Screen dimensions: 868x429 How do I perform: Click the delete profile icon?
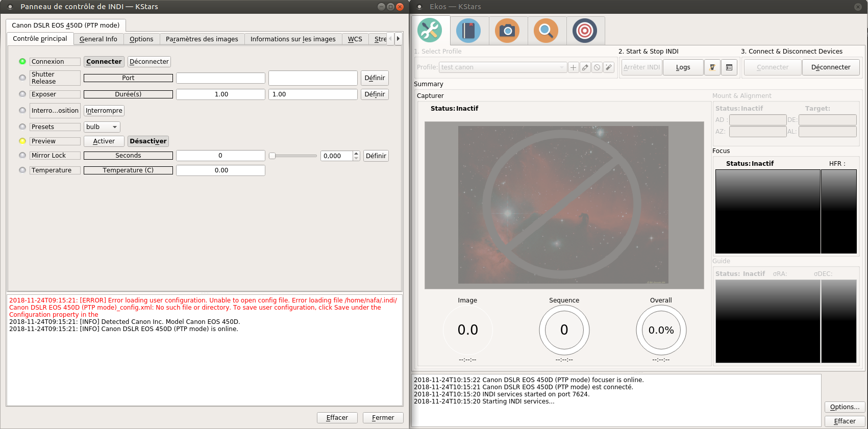597,67
